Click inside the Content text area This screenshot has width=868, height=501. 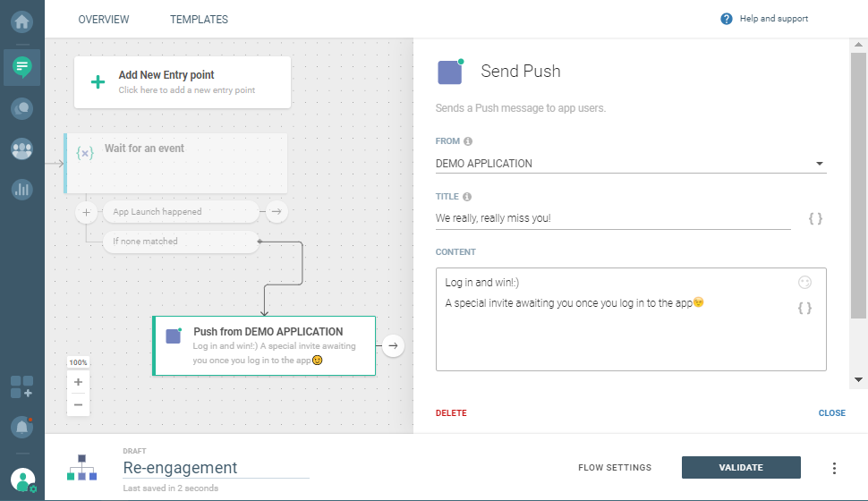[631, 319]
